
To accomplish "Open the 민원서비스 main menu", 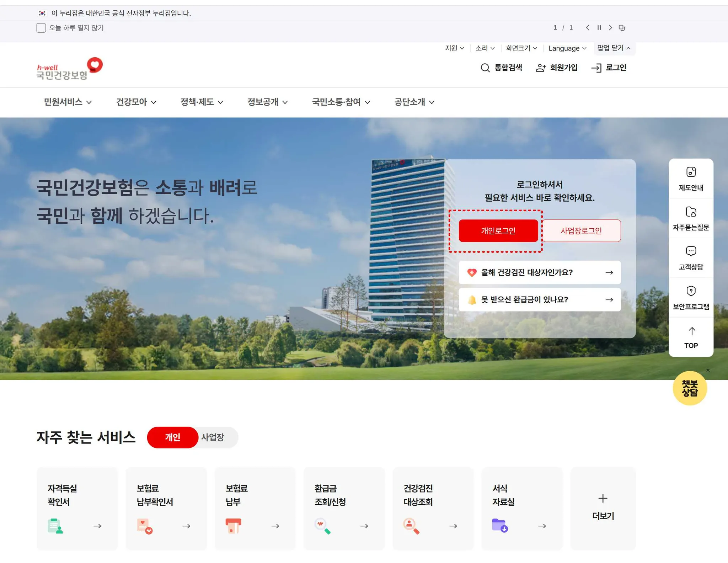I will (68, 102).
